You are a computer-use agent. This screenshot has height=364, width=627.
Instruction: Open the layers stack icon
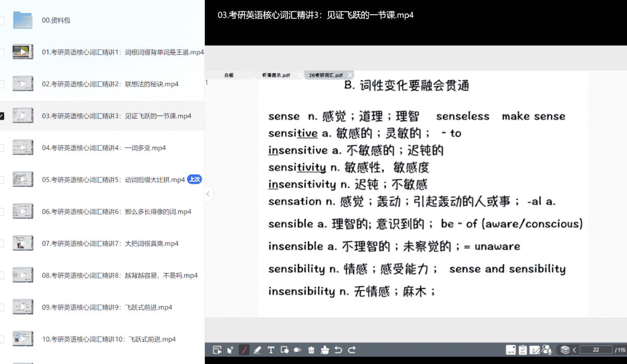coord(564,350)
